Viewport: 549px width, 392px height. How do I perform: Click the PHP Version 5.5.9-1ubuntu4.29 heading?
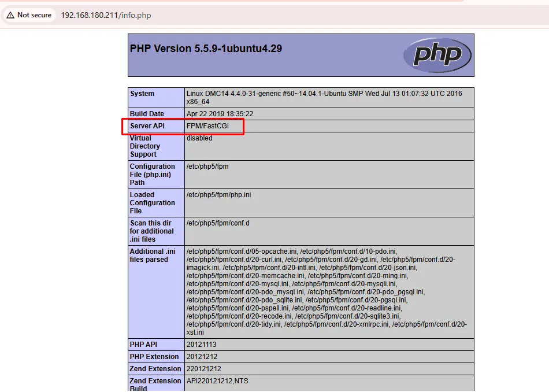click(x=206, y=49)
